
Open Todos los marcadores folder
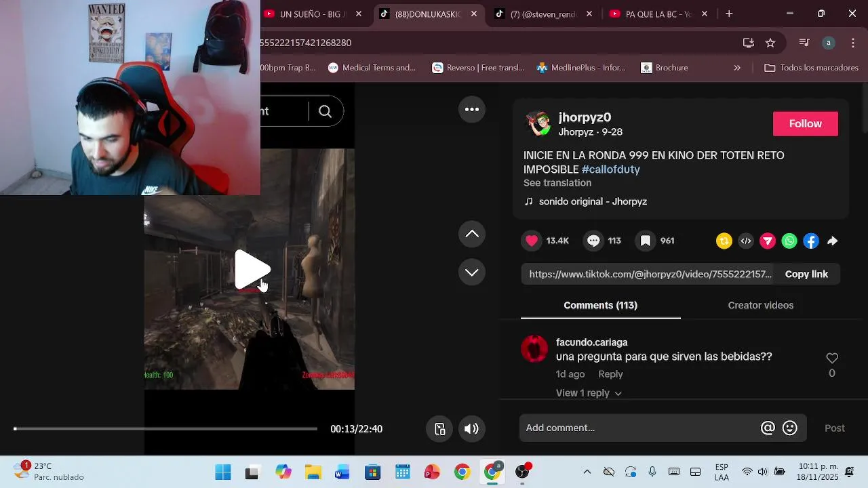pyautogui.click(x=811, y=68)
